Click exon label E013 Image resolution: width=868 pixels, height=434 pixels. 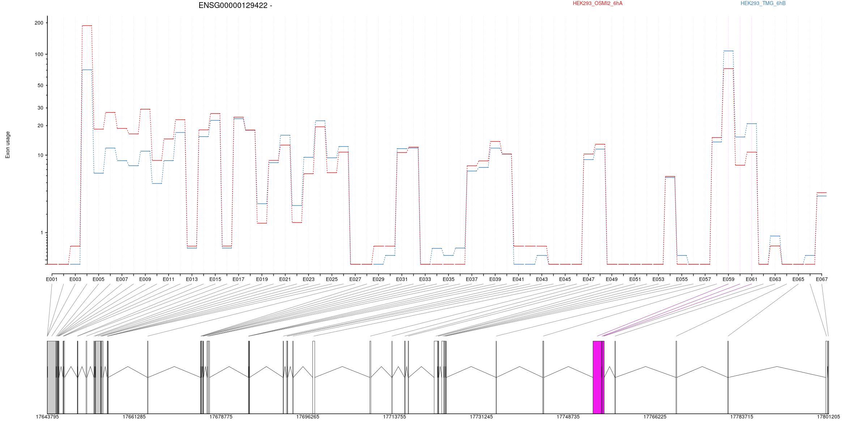(192, 279)
